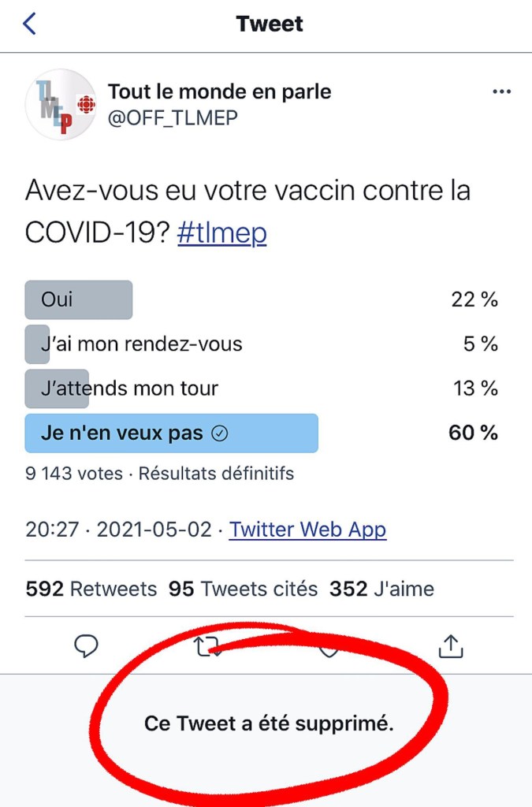Open the Twitter Web App link
532x807 pixels.
(x=307, y=529)
